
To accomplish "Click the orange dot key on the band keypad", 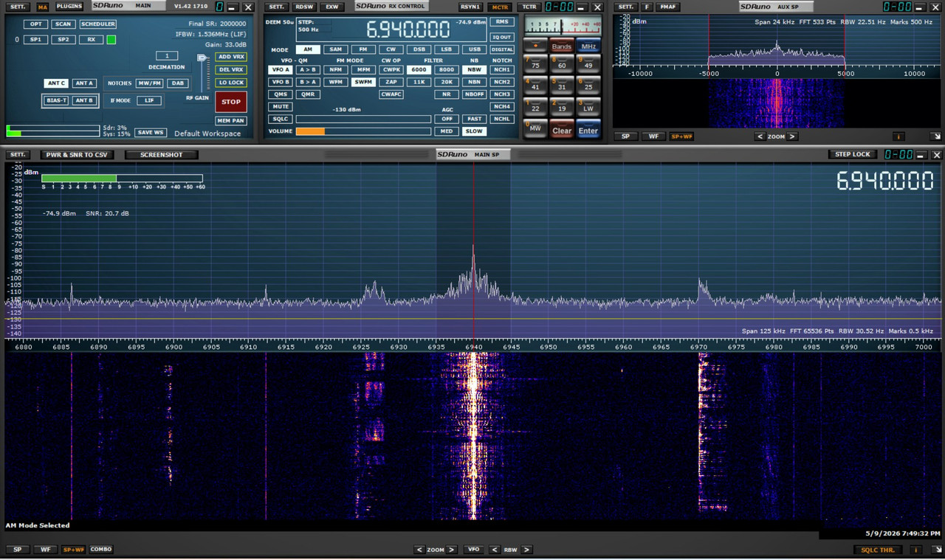I will (x=535, y=46).
